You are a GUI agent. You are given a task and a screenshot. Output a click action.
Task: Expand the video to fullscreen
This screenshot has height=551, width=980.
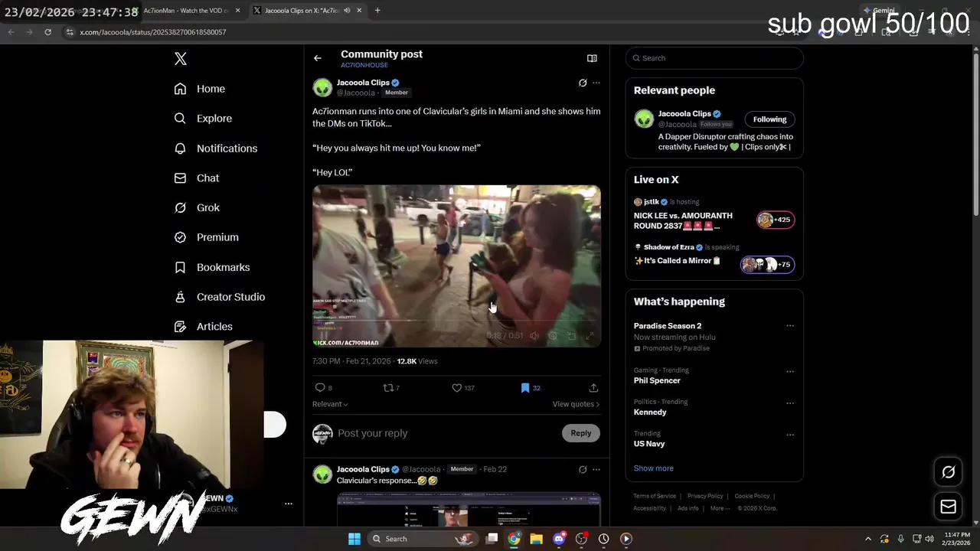(x=590, y=335)
